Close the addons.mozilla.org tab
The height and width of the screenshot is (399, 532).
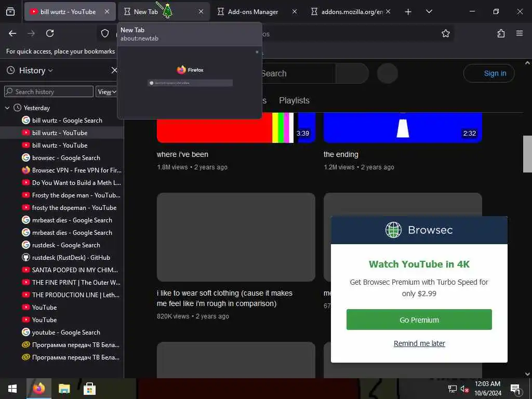(388, 11)
